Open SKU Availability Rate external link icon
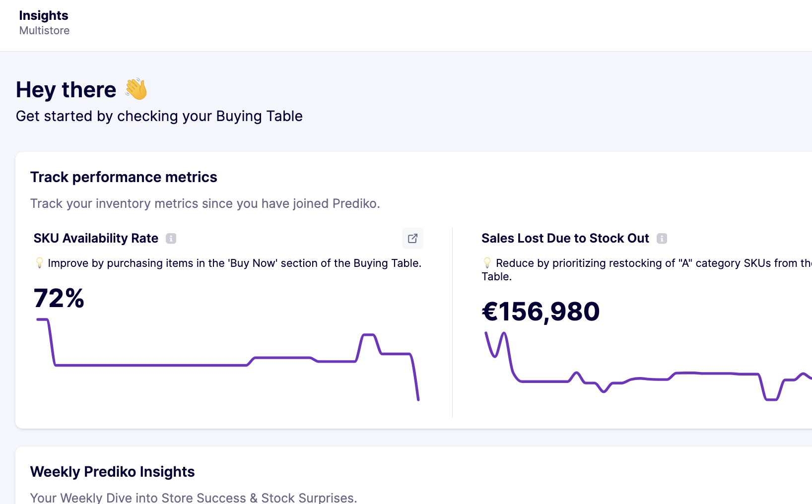 tap(412, 239)
